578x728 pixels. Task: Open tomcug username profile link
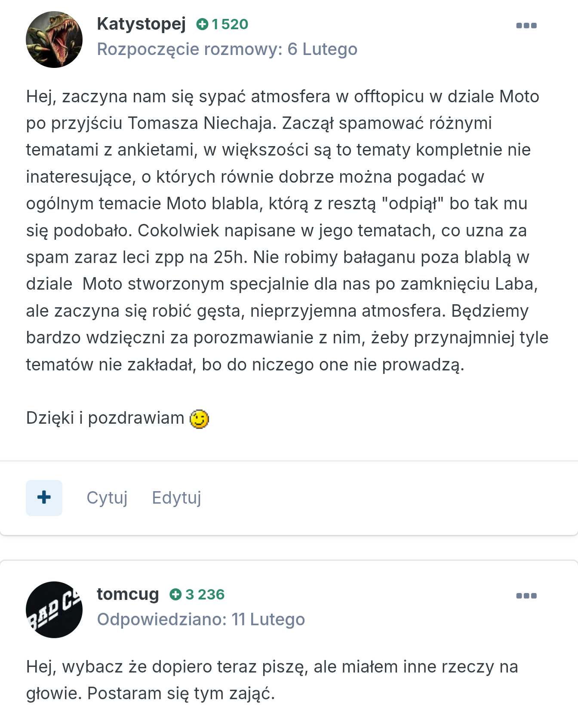coord(128,594)
